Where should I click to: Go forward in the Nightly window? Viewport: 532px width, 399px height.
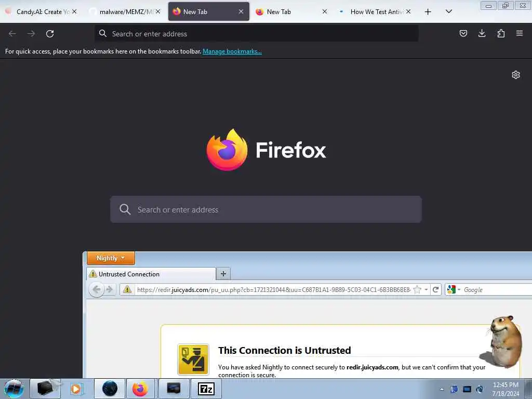(x=109, y=289)
